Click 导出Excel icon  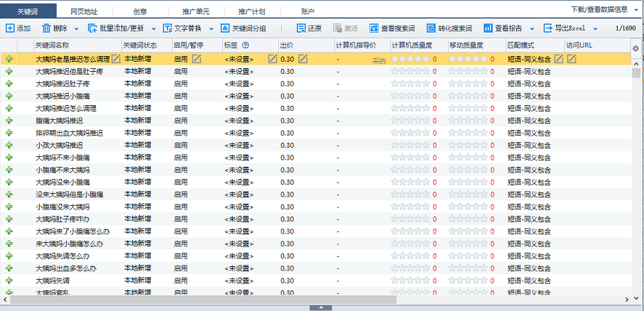pos(548,28)
